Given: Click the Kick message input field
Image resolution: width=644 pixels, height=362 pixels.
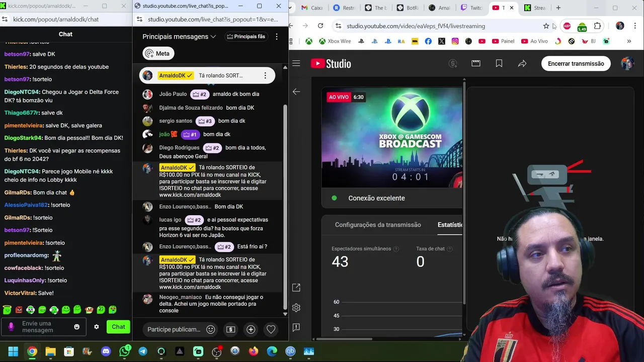Looking at the screenshot, I should click(x=43, y=327).
